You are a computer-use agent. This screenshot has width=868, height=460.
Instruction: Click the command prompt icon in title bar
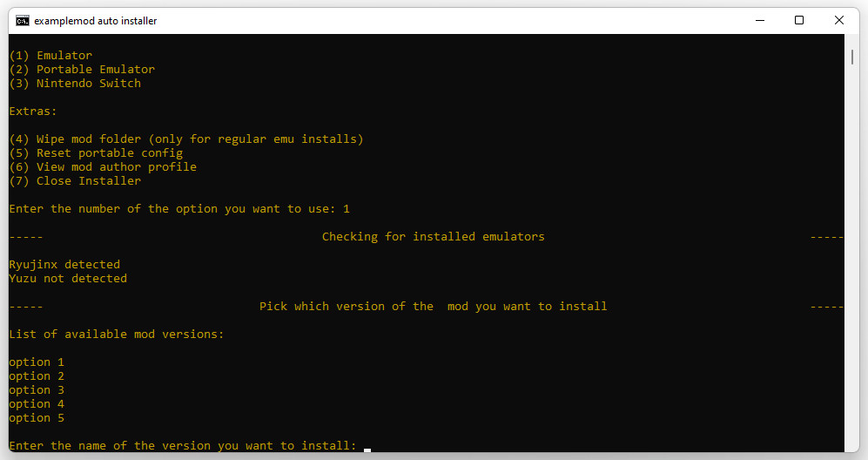click(x=22, y=20)
